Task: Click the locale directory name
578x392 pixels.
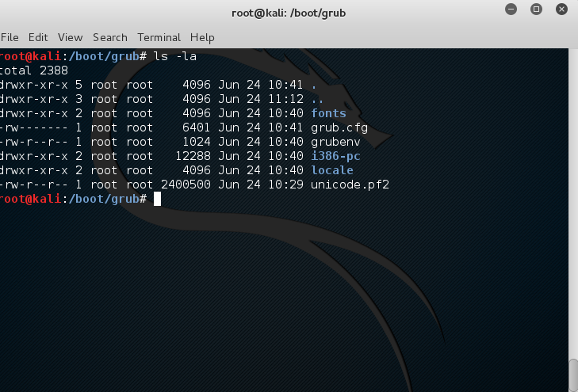Action: coord(332,170)
